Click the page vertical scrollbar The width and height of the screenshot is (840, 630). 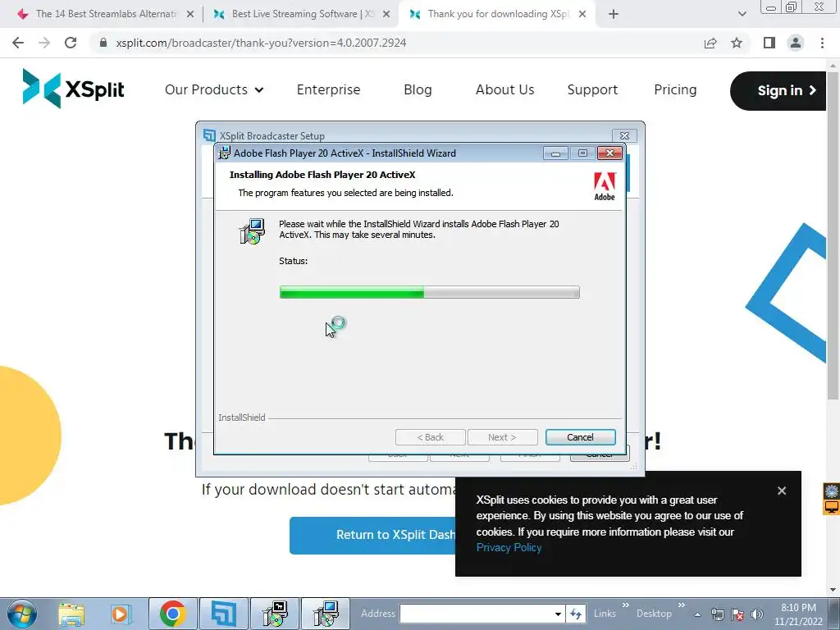(x=833, y=235)
